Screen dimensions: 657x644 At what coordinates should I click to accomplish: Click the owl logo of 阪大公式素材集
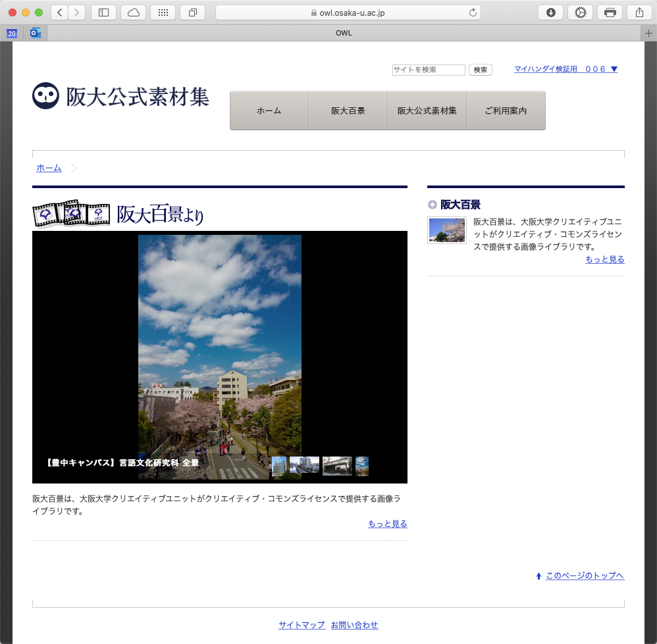coord(45,95)
